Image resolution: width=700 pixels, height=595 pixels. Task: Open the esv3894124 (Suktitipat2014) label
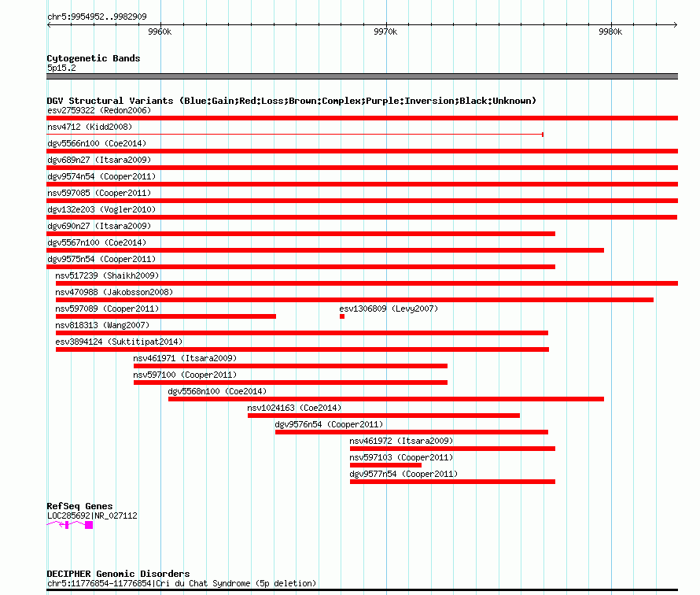119,342
